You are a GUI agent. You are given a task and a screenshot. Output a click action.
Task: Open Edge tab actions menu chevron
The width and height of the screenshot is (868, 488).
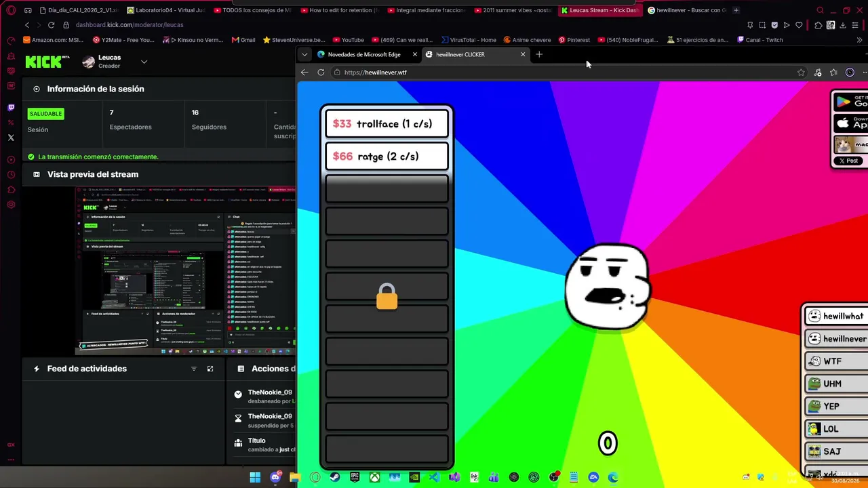click(304, 54)
